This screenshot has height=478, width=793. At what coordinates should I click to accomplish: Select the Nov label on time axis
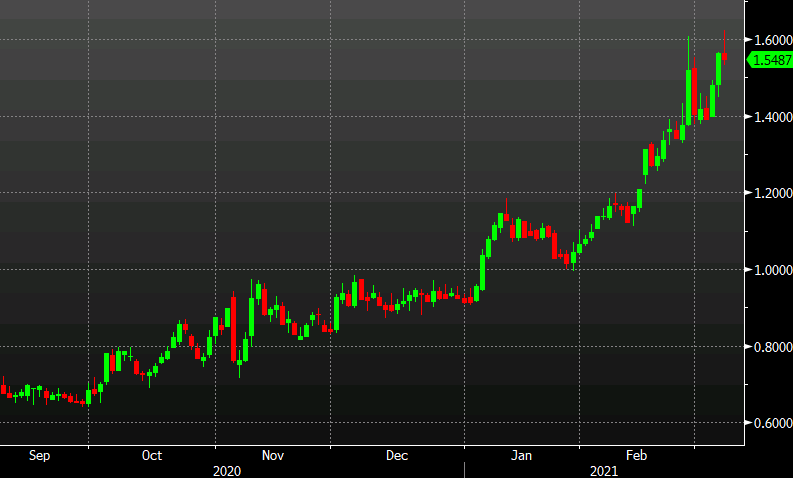[273, 455]
